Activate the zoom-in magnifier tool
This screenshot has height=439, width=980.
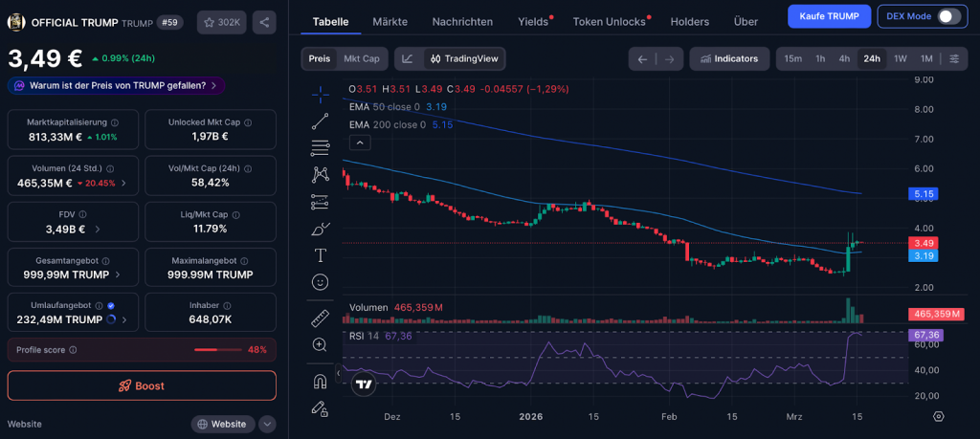(x=321, y=344)
